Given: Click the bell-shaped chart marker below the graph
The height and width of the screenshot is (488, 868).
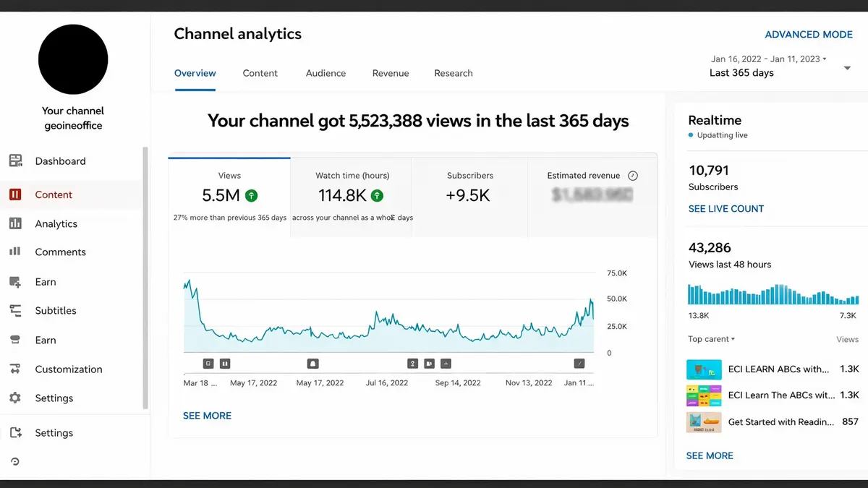Looking at the screenshot, I should point(313,364).
